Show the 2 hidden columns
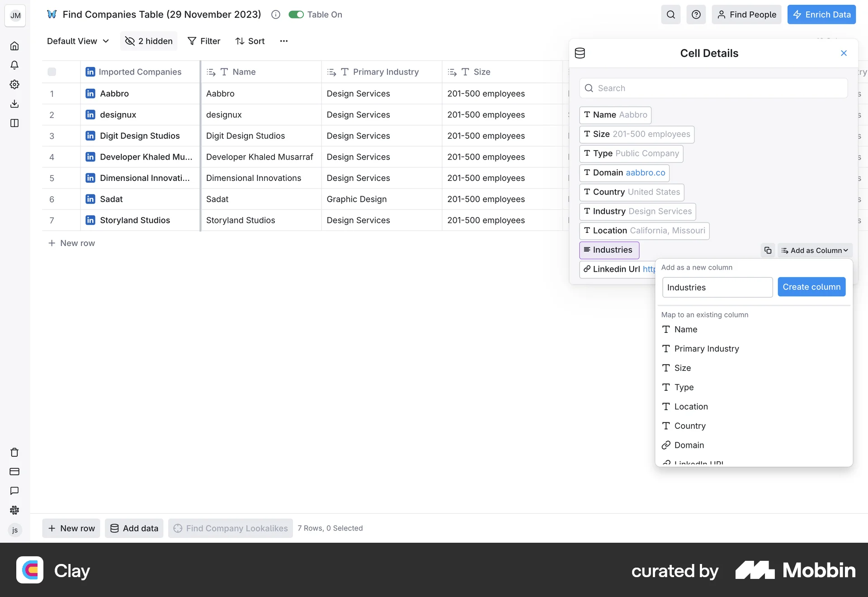Screen dimensions: 868x597 click(148, 41)
